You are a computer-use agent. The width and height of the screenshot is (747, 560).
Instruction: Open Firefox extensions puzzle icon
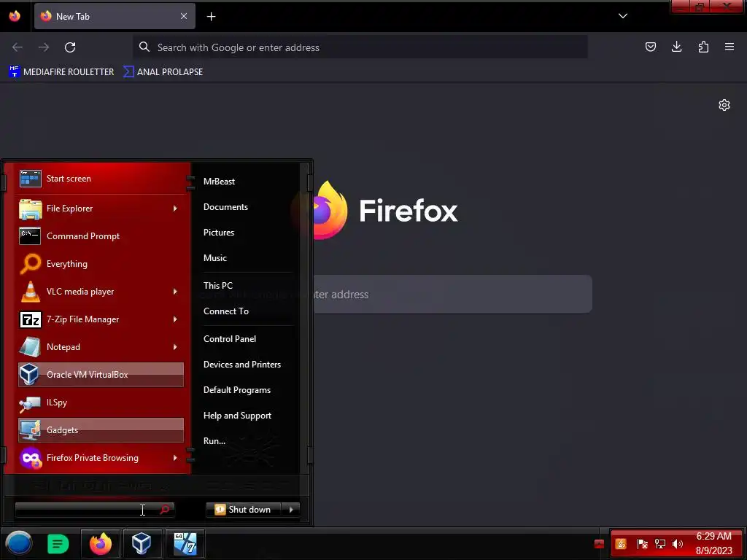coord(703,47)
